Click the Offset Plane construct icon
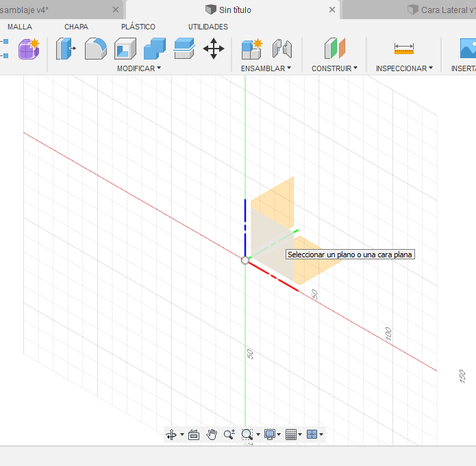The image size is (476, 466). (x=334, y=49)
